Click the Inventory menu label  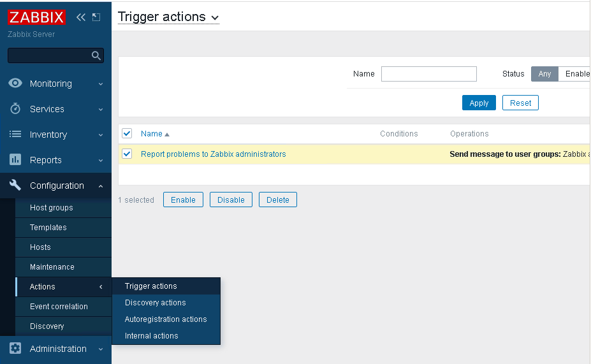(x=48, y=135)
